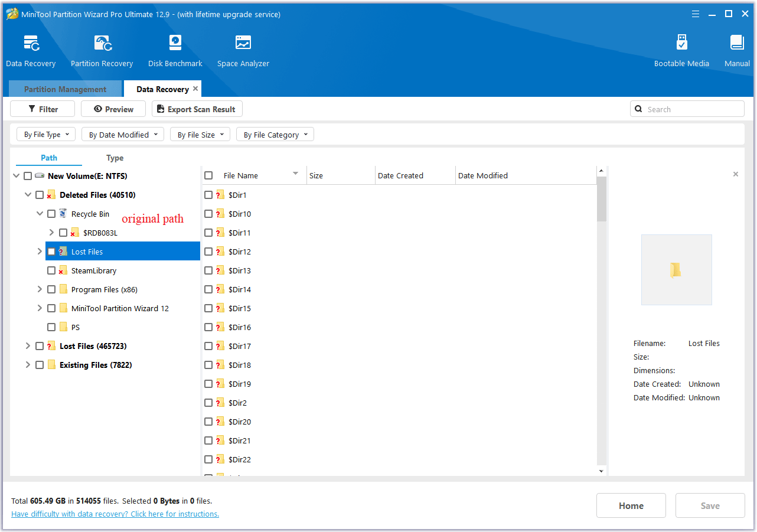Sort by the Size column header
Viewport: 757px width, 532px height.
[341, 175]
